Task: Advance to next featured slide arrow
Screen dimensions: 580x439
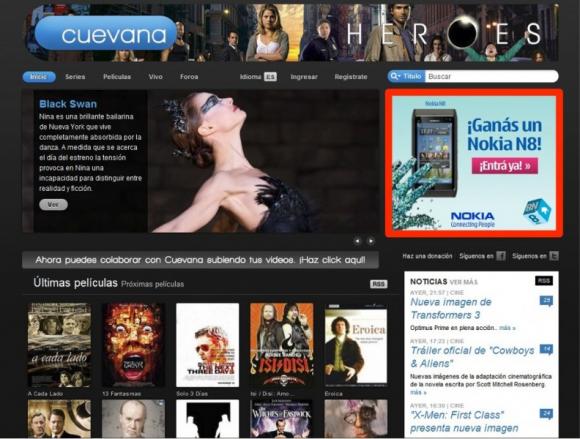Action: tap(370, 241)
